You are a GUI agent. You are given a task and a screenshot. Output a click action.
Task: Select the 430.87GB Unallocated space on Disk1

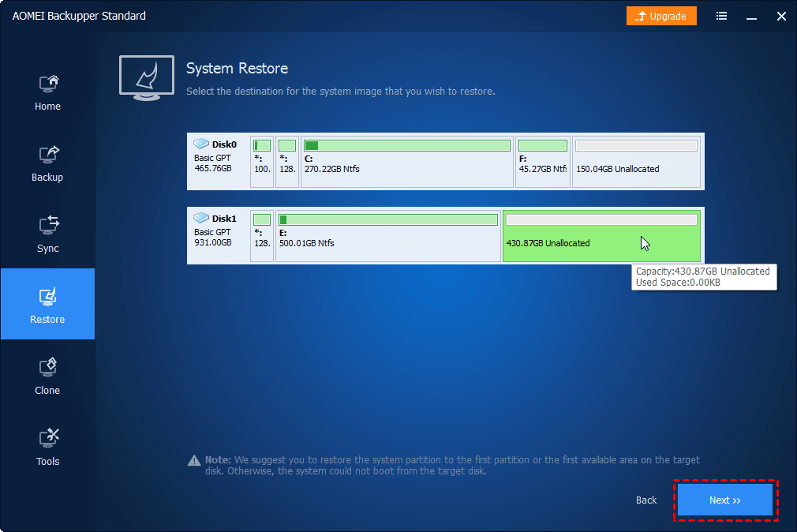coord(602,236)
